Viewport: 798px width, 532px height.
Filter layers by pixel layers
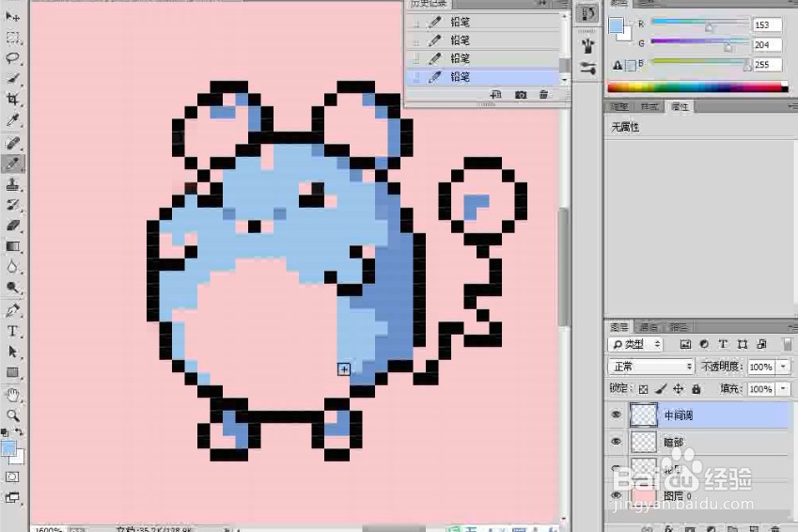685,345
